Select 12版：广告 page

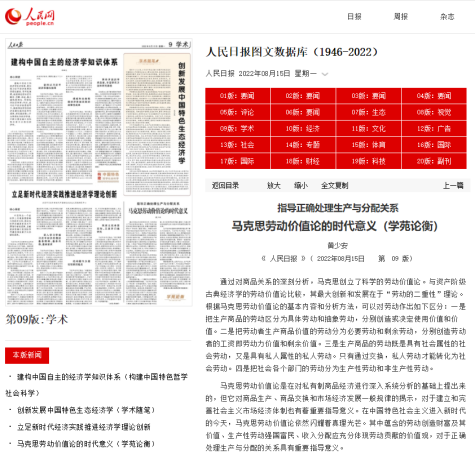(x=434, y=129)
